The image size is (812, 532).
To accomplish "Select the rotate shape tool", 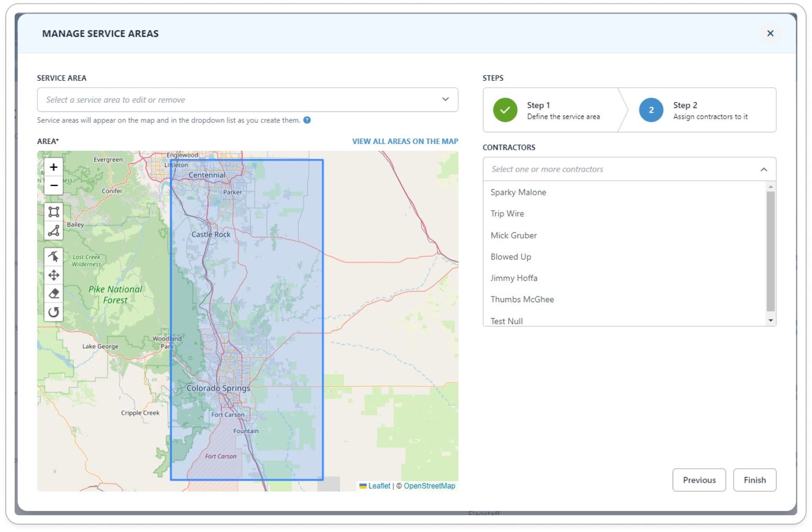I will point(53,312).
